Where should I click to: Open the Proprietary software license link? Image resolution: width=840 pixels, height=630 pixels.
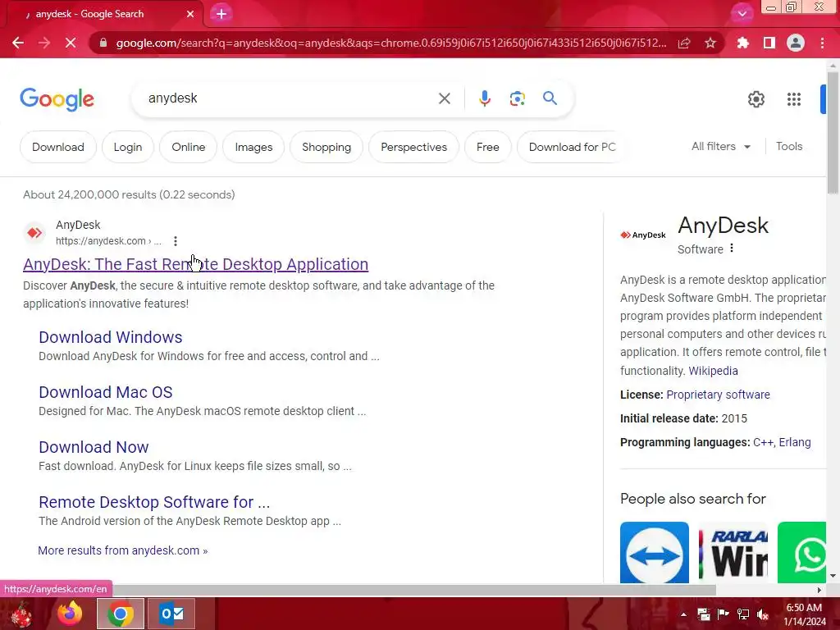[718, 395]
